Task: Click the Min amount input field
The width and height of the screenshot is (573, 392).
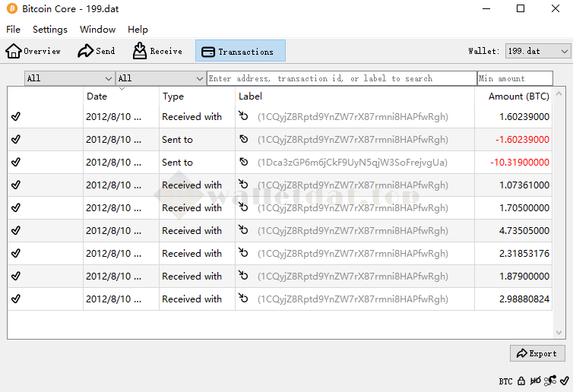Action: [x=514, y=78]
